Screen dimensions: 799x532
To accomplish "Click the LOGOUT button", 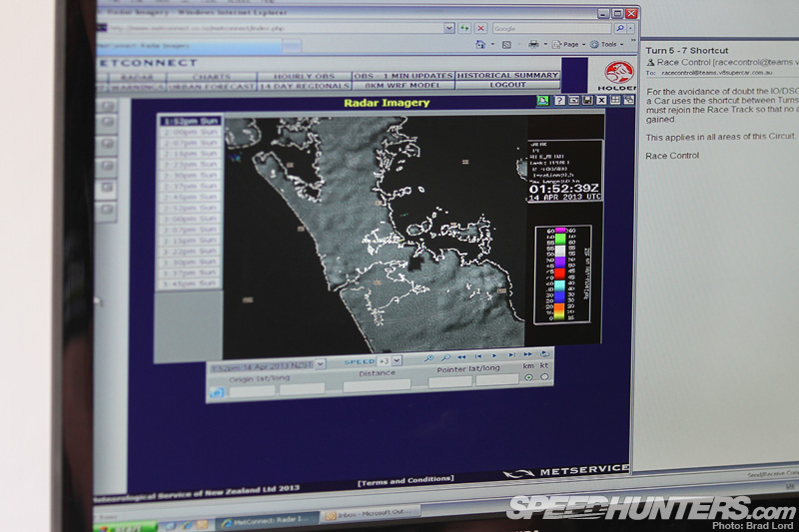I will [x=507, y=85].
